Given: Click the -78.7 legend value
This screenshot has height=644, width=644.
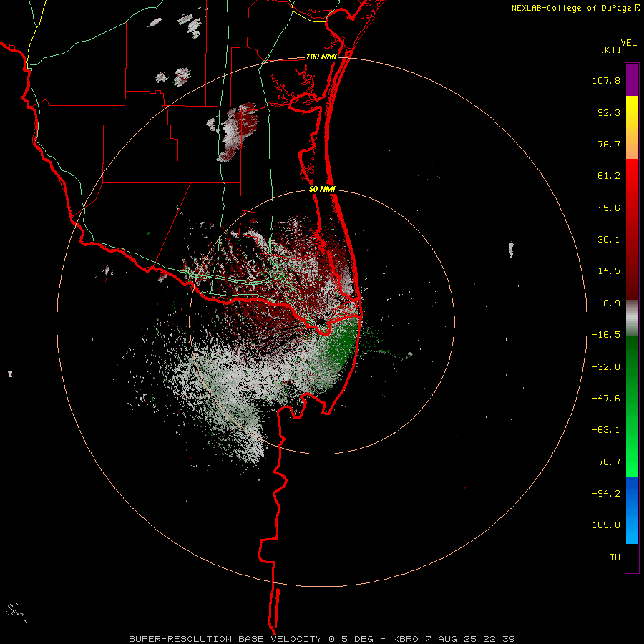Looking at the screenshot, I should tap(606, 462).
